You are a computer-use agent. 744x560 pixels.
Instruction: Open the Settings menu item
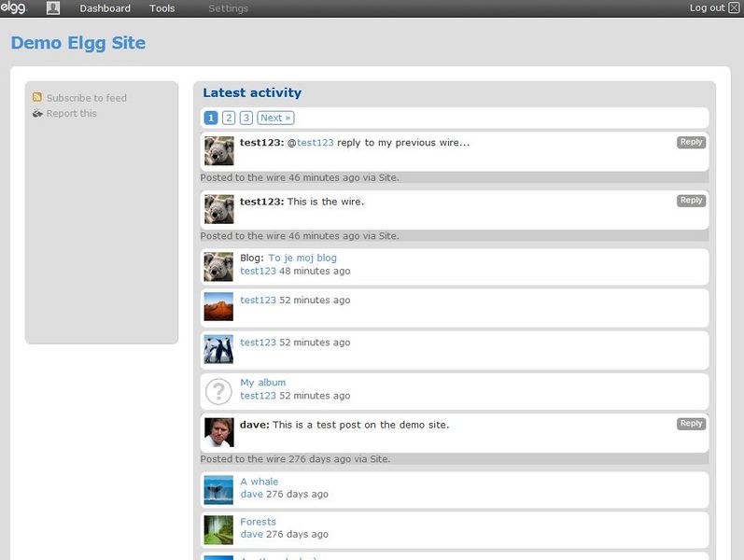(x=228, y=8)
